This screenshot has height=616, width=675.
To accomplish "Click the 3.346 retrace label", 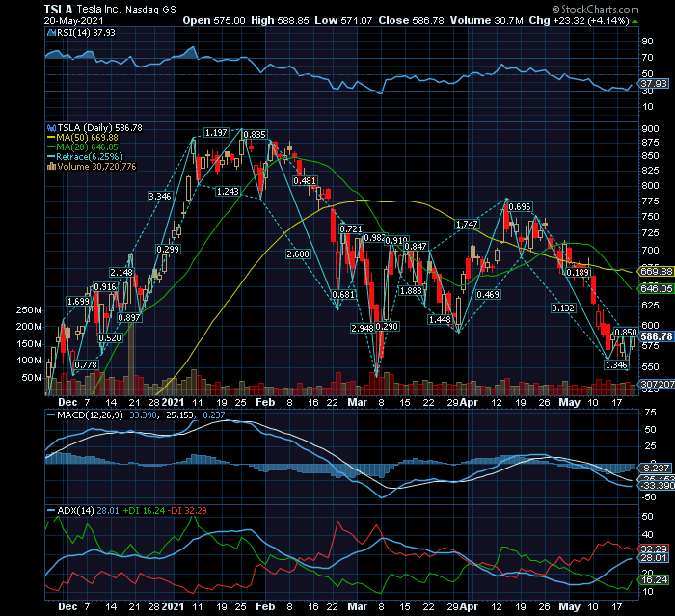I will 160,197.
